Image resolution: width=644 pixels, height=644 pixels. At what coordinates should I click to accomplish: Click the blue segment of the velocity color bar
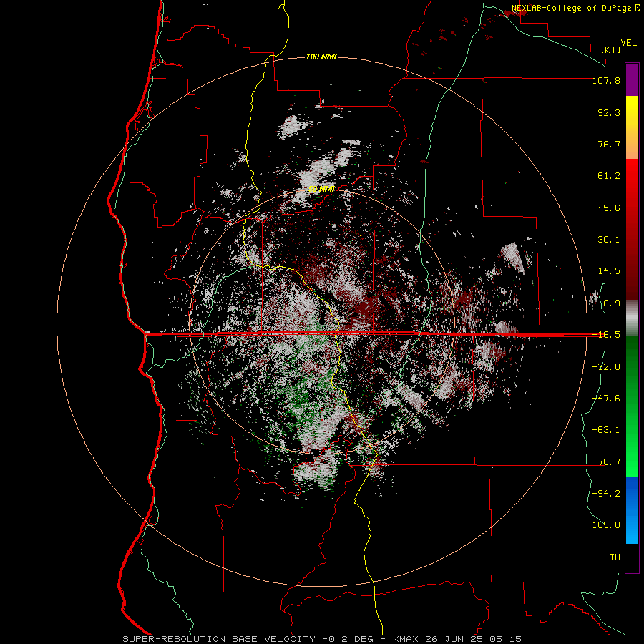(632, 510)
